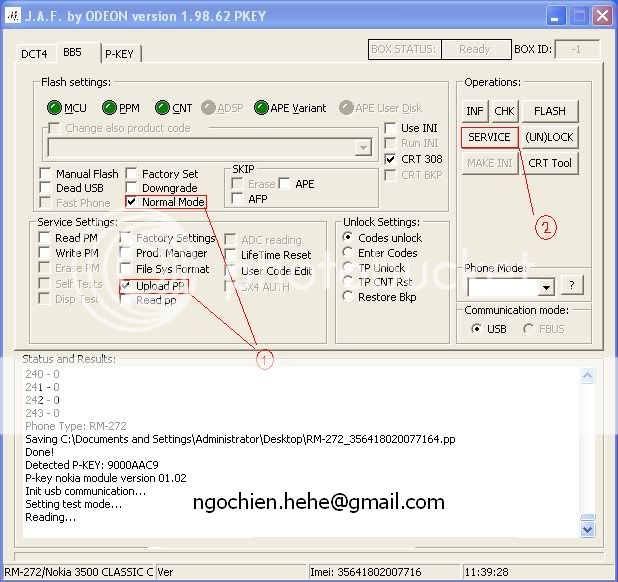Switch to the DCT4 tab
Image resolution: width=618 pixels, height=582 pixels.
(35, 54)
